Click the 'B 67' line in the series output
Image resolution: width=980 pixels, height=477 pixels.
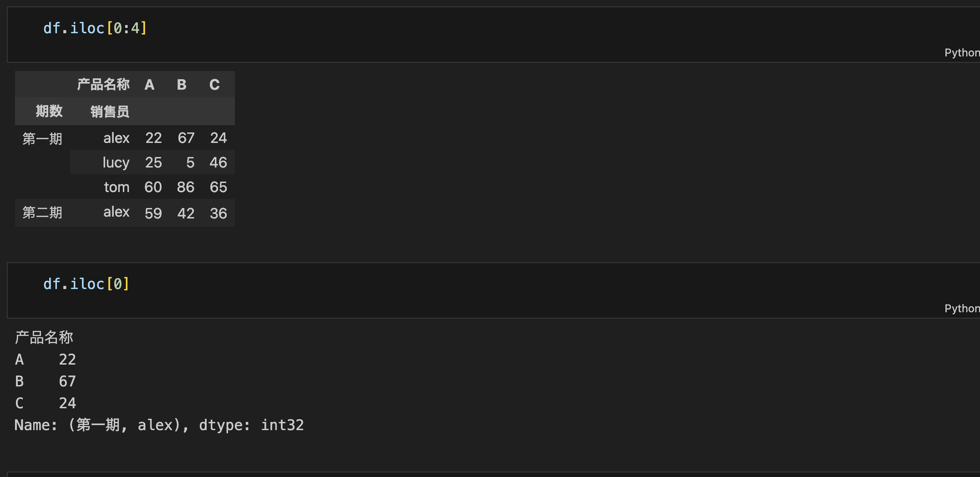46,381
